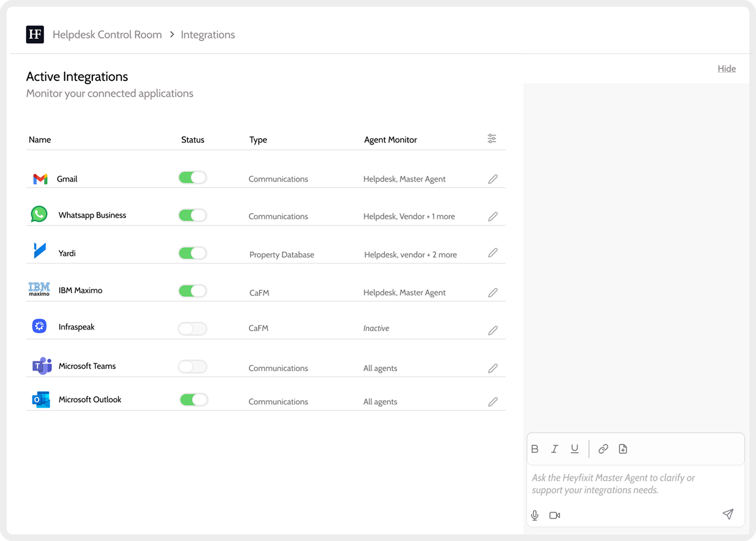
Task: Click the Status column header
Action: 192,139
